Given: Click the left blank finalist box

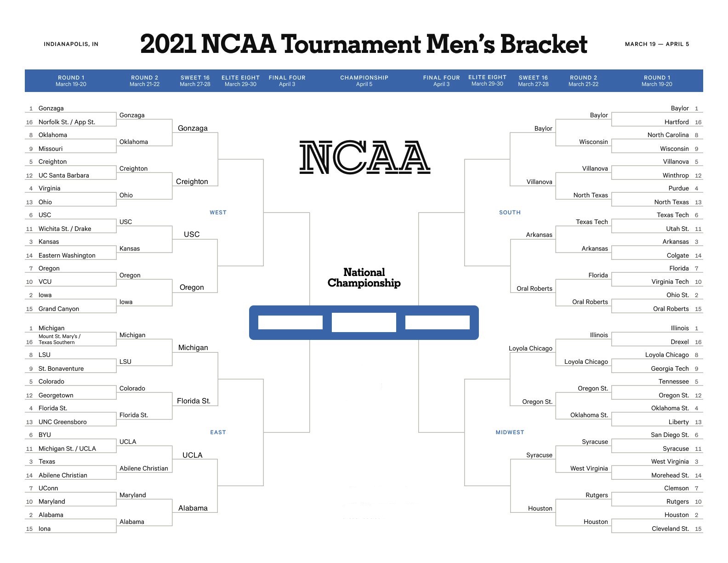Looking at the screenshot, I should [x=290, y=322].
